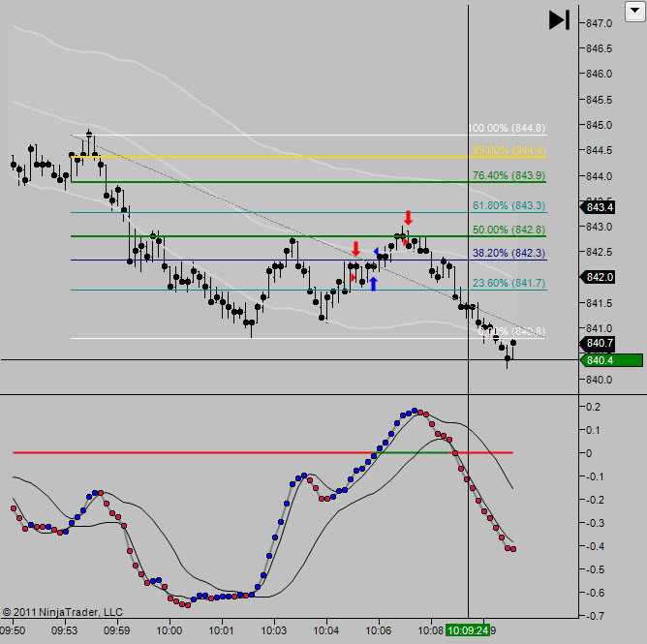Screen dimensions: 647x644
Task: Click the red down arrow above the 50% line
Action: coord(408,217)
